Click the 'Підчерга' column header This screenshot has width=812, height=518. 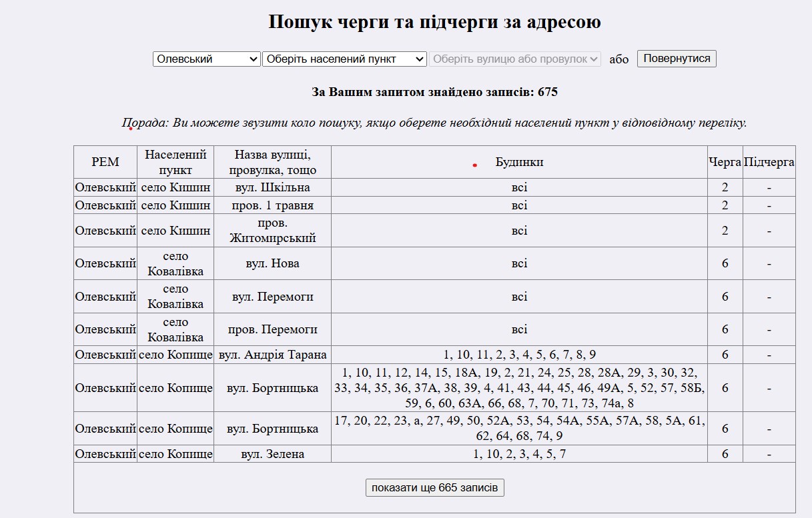click(x=769, y=162)
